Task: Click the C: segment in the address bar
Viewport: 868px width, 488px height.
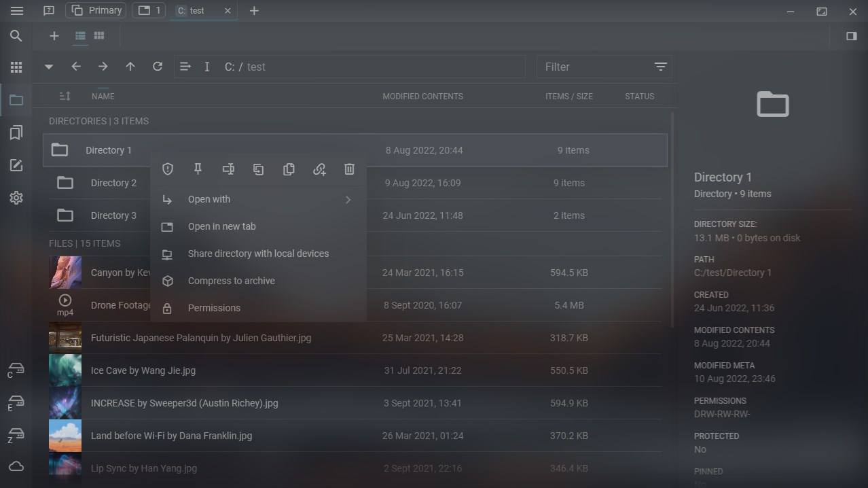Action: (230, 67)
